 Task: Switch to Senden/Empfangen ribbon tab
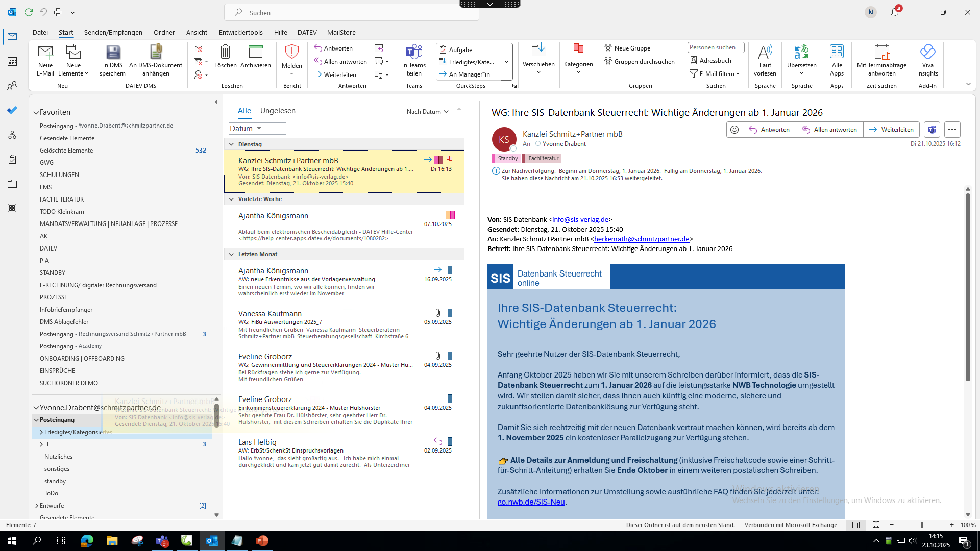pos(113,32)
